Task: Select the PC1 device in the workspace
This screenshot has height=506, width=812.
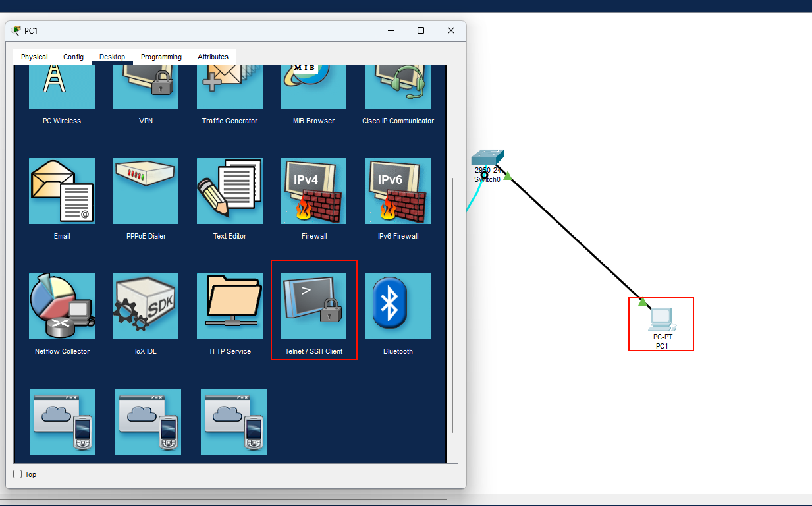Action: tap(661, 320)
